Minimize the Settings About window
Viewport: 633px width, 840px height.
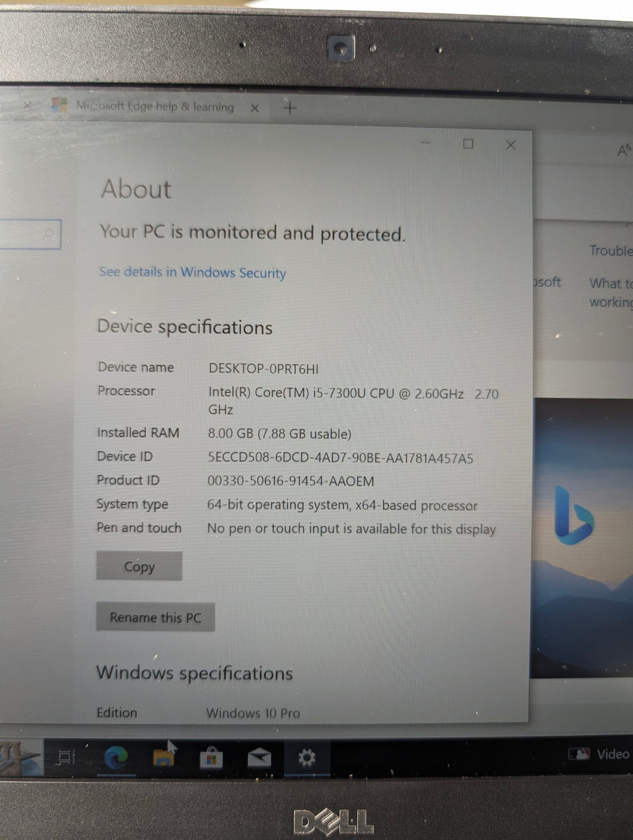[426, 143]
